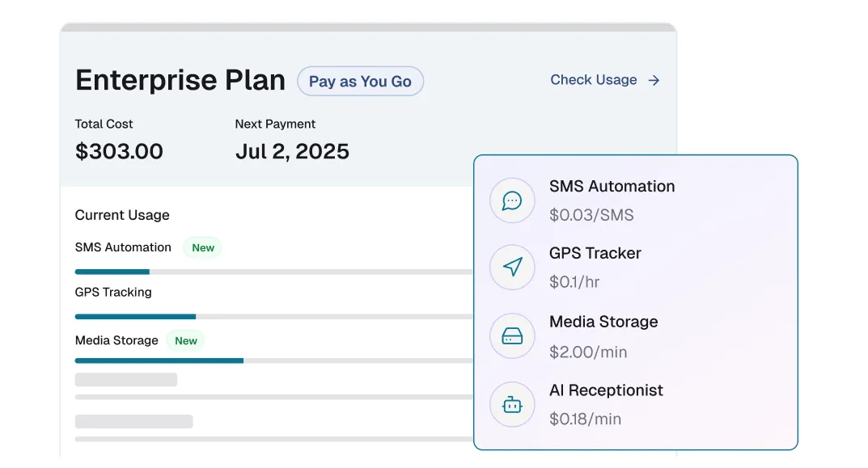Select the SMS Automation chat bubble icon
The height and width of the screenshot is (468, 868).
(511, 200)
